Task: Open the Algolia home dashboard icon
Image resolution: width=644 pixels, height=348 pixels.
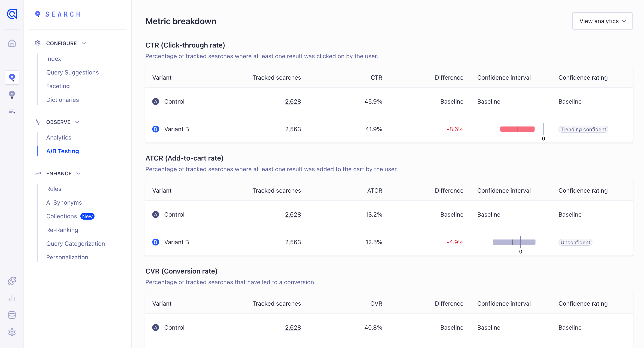Action: [12, 43]
